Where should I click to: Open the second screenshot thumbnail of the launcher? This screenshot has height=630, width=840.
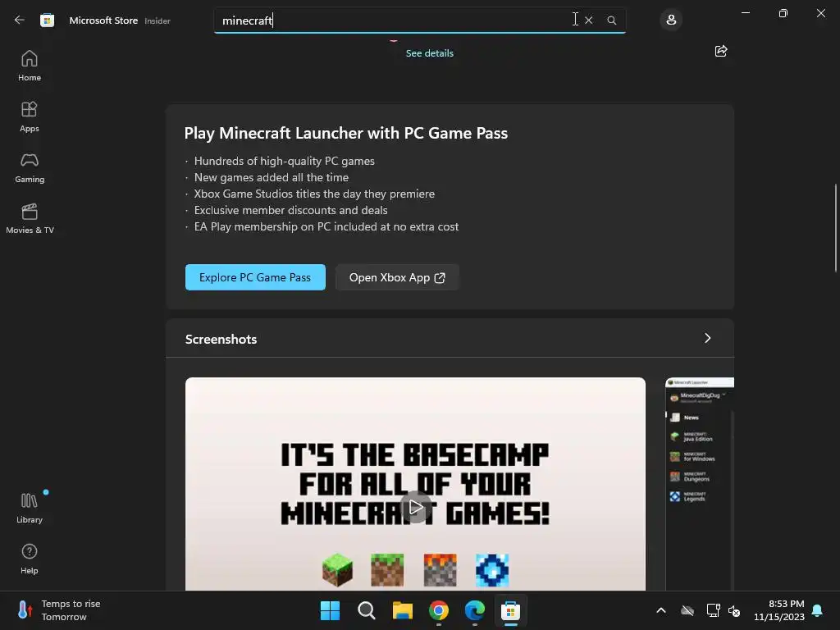coord(700,484)
